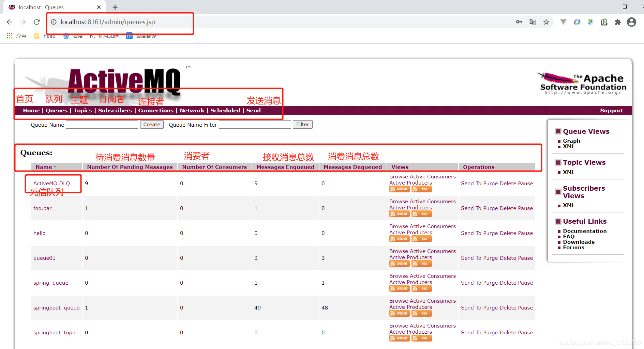Open the Downloads useful link
Viewport: 644px width, 349px height.
(579, 242)
